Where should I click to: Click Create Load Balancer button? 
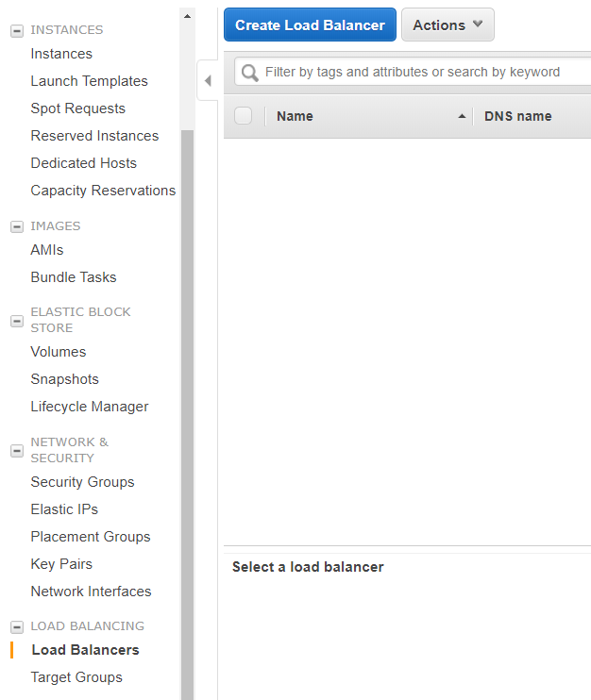[310, 25]
